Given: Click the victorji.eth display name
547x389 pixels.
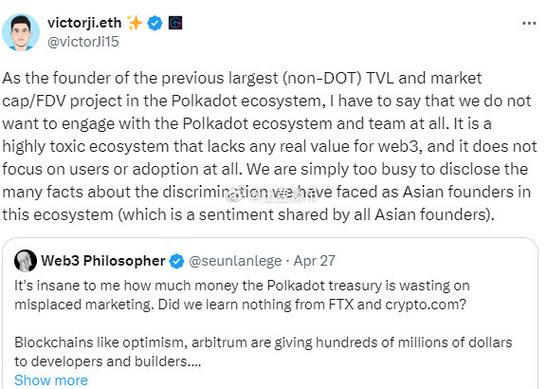Looking at the screenshot, I should tap(84, 23).
